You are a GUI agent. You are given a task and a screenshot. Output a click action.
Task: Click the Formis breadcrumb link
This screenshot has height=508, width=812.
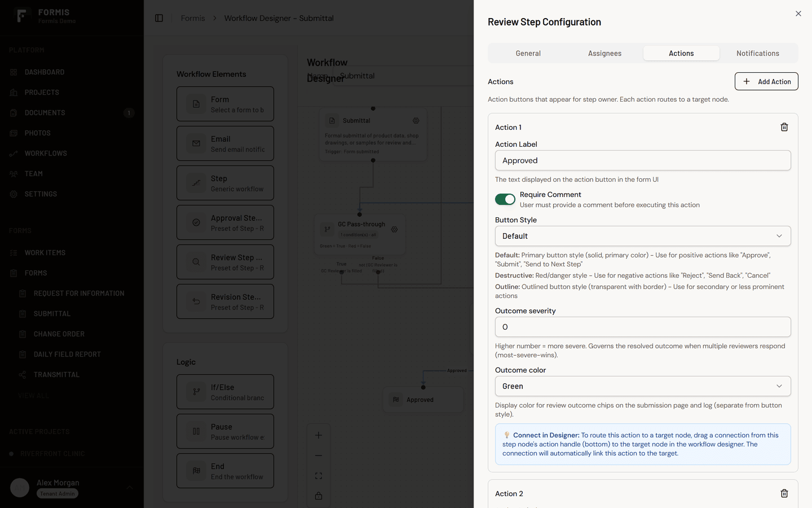click(193, 18)
